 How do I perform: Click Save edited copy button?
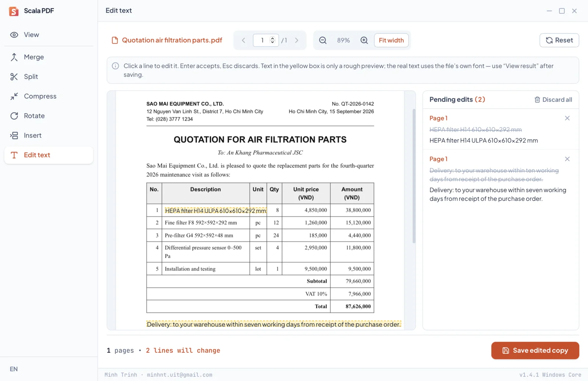point(535,351)
